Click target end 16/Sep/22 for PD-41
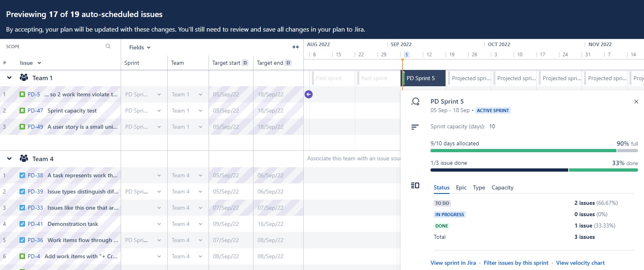This screenshot has width=644, height=270. point(271,224)
